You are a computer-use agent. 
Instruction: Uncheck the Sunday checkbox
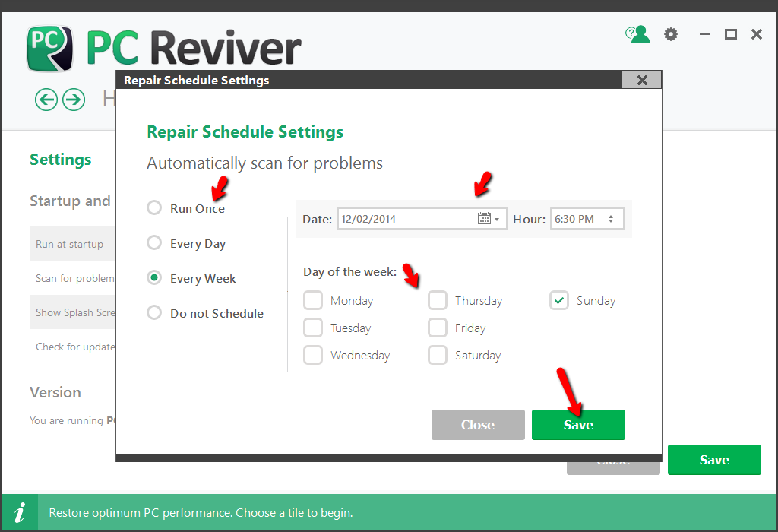click(559, 301)
